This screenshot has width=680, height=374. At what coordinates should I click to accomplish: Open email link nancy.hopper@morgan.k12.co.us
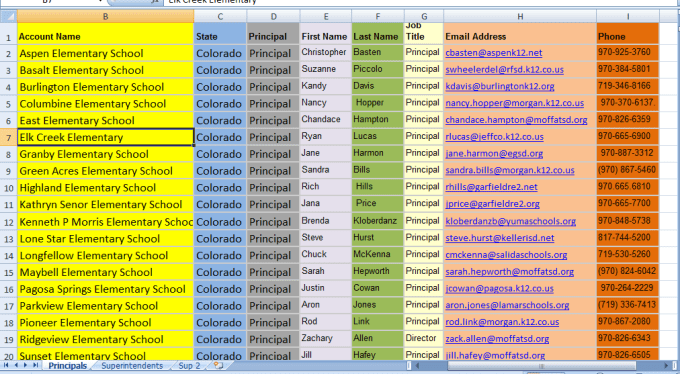coord(514,103)
